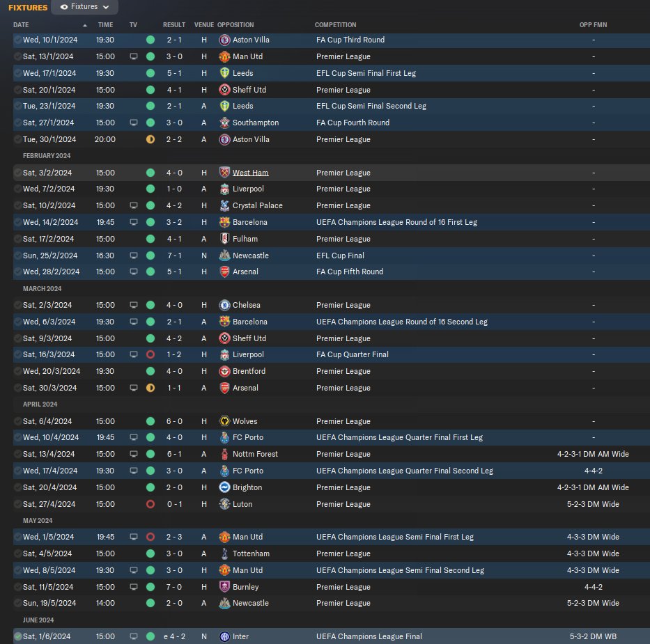This screenshot has width=650, height=644.
Task: Sort by the OPPOSITION column header
Action: 235,25
